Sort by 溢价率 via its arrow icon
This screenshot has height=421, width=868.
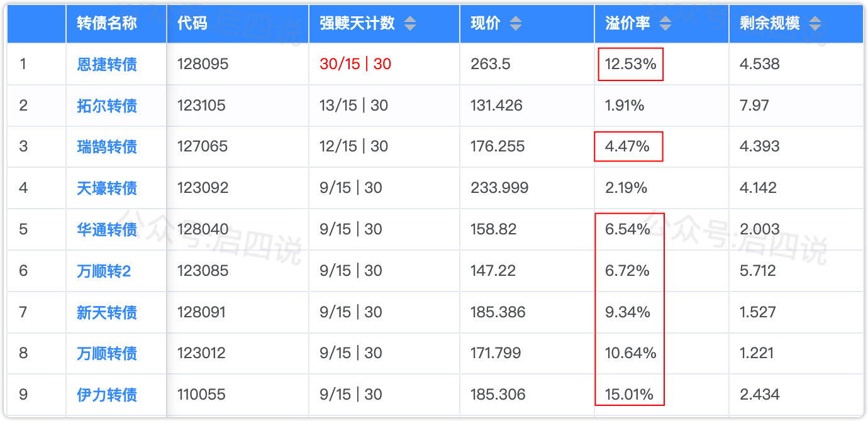point(665,24)
